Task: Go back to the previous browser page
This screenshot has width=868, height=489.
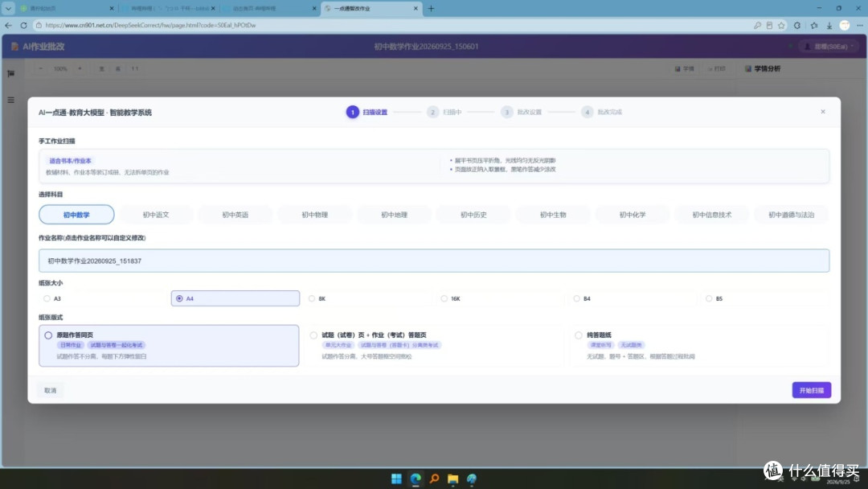Action: pos(8,26)
